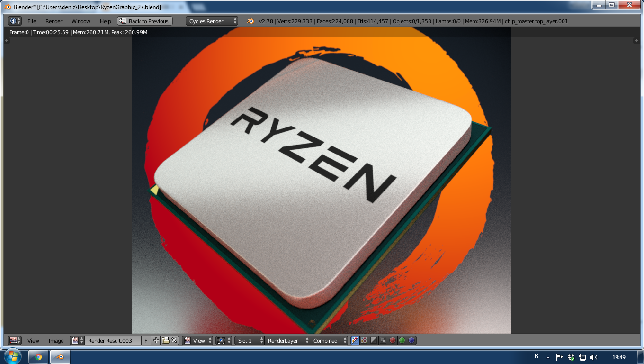
Task: Open the RenderLayer dropdown
Action: (x=287, y=340)
